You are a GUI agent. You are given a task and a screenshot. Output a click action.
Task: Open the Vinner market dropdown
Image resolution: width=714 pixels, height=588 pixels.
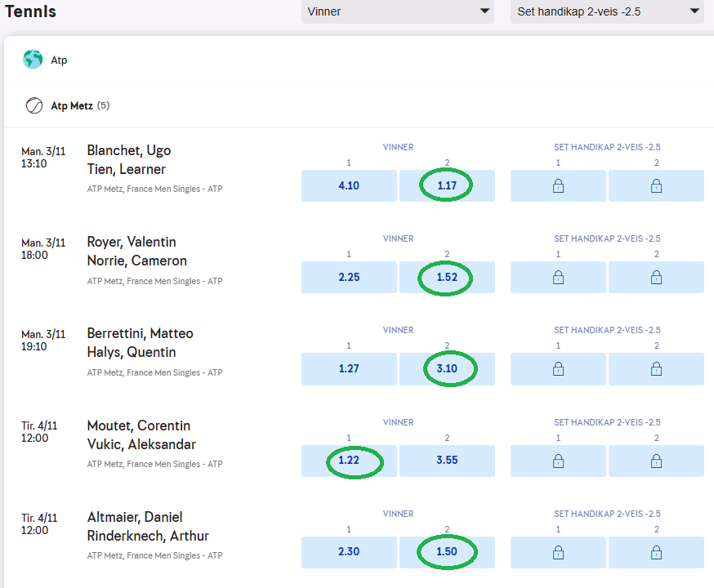[397, 11]
